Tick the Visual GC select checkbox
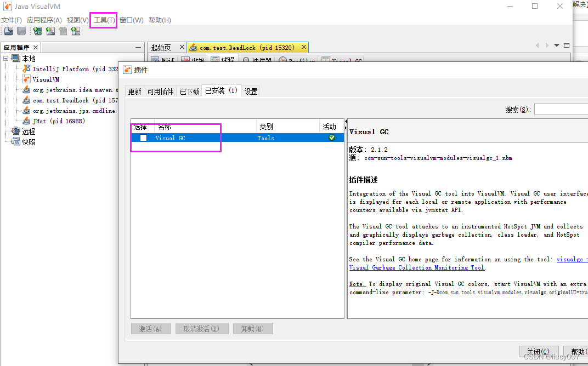Screen dimensions: 588x366 point(143,138)
